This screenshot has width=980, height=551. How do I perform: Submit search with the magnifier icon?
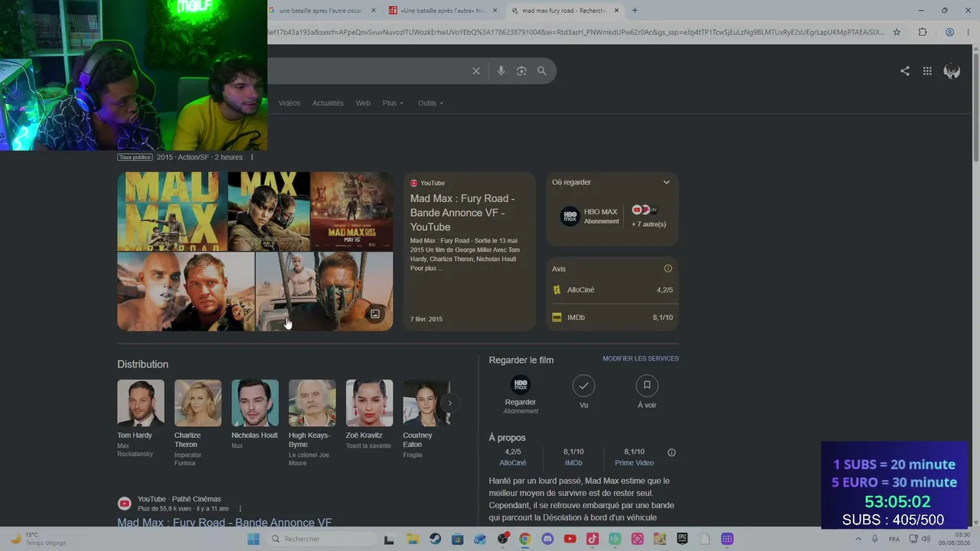[x=541, y=70]
